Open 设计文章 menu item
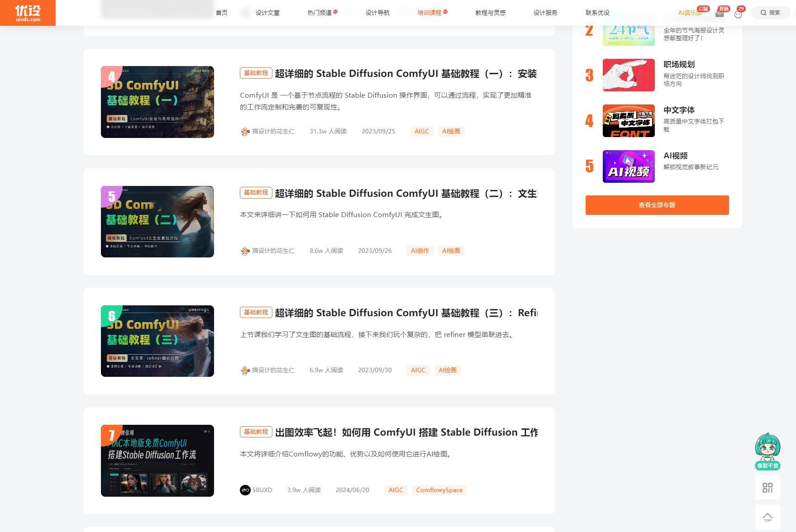This screenshot has width=796, height=532. pos(267,13)
